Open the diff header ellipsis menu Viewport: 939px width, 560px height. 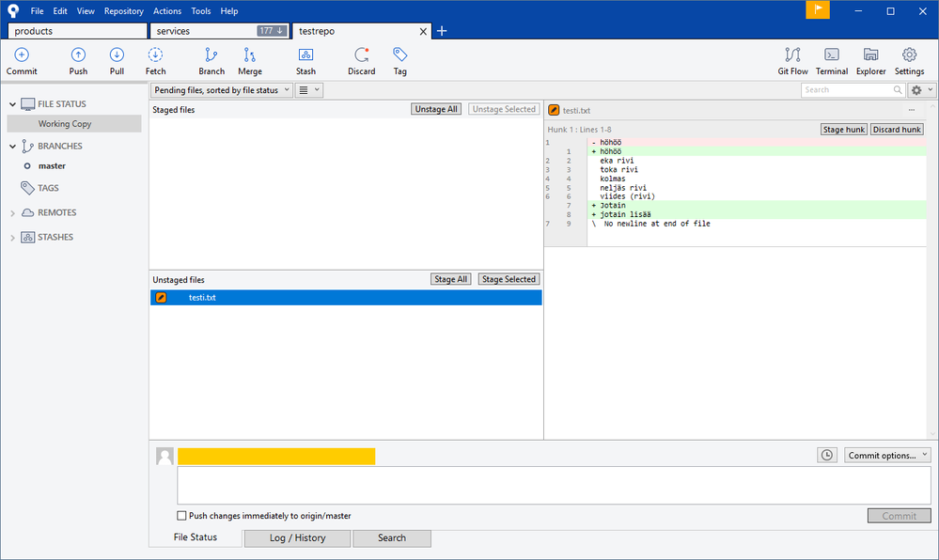pyautogui.click(x=912, y=110)
